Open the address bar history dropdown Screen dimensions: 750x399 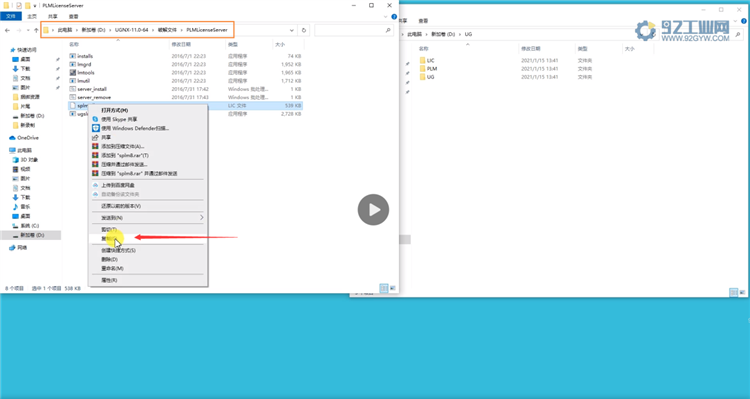(292, 30)
